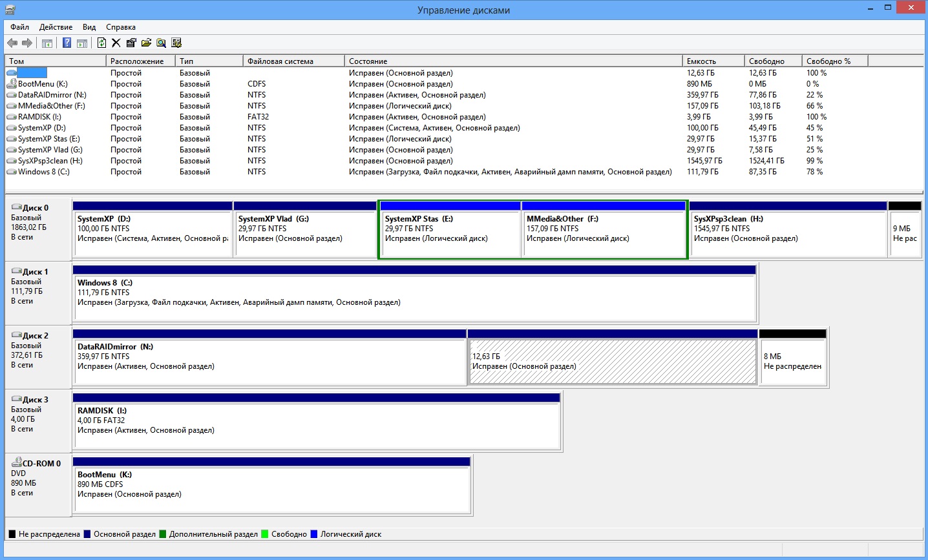Click the show/hide action pane icon
Viewport: 928px width, 560px height.
tap(82, 43)
